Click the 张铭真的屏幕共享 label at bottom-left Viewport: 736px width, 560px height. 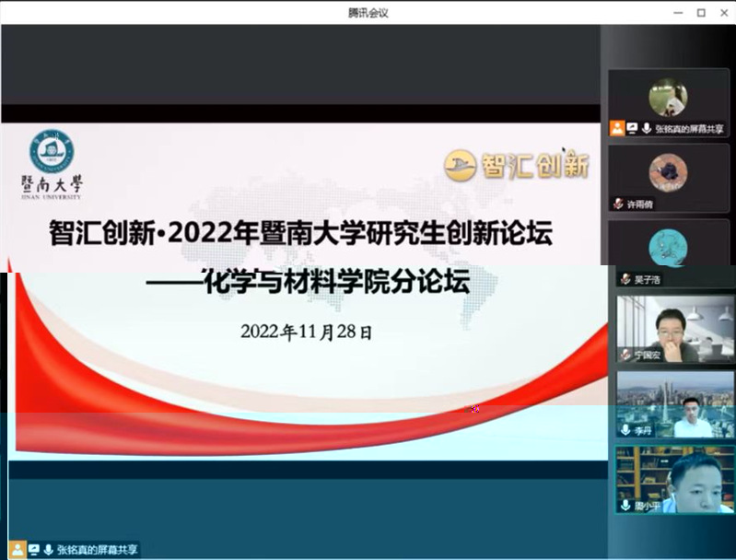click(x=97, y=549)
